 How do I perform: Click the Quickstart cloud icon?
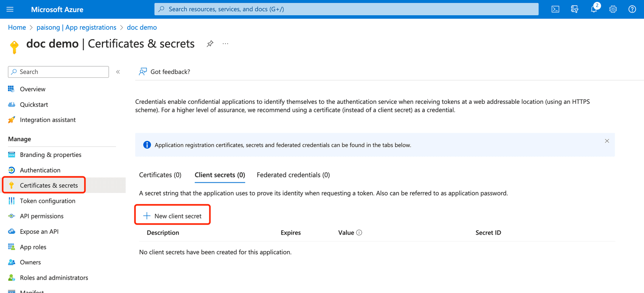pyautogui.click(x=11, y=104)
